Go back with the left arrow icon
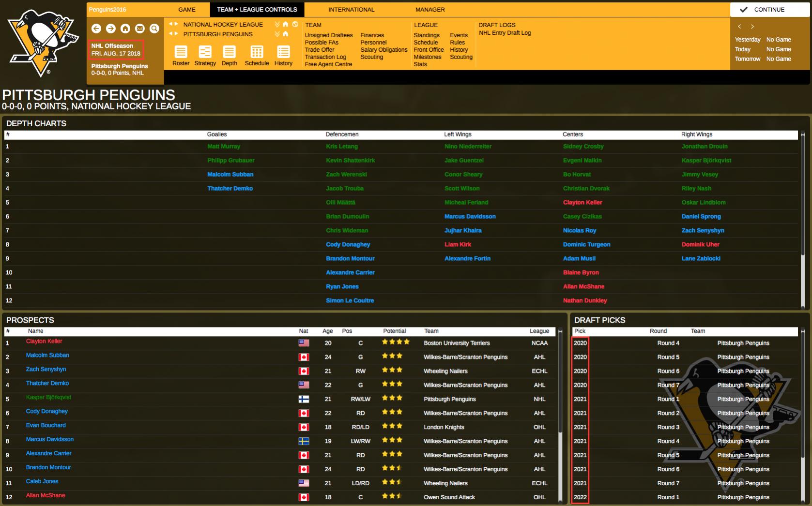The image size is (812, 506). click(x=96, y=29)
